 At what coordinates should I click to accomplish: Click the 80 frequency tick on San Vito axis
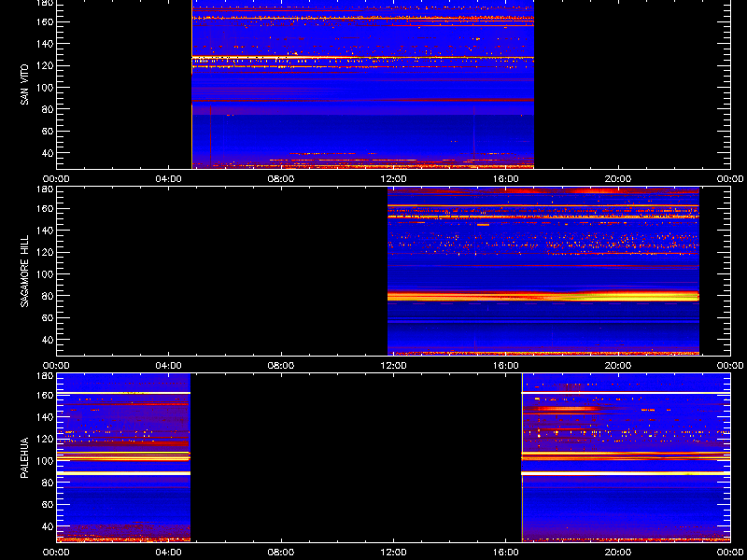pos(47,109)
